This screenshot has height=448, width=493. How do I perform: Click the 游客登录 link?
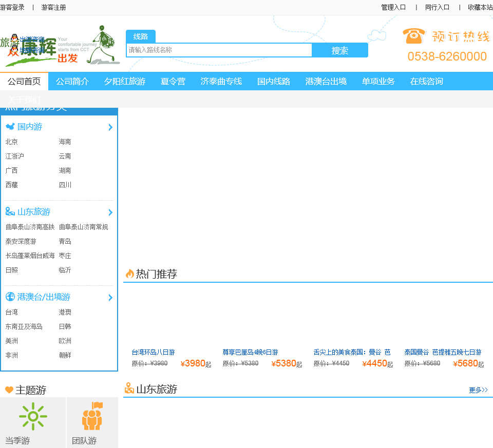12,7
